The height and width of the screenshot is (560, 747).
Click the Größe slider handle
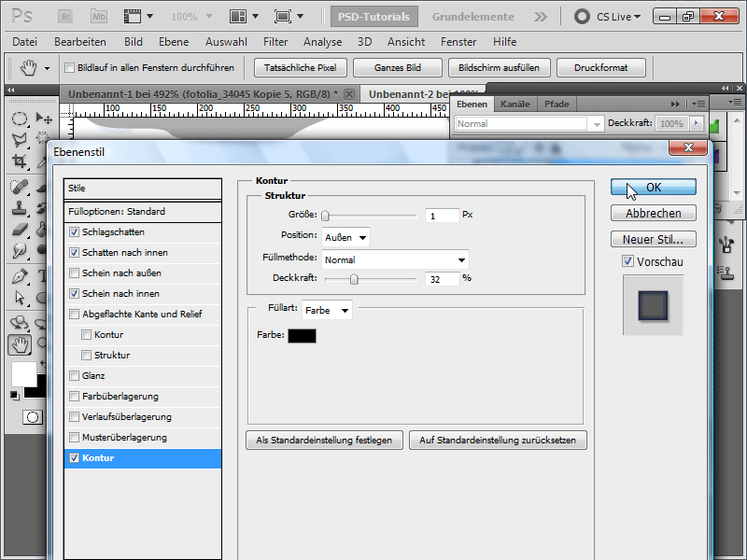325,216
